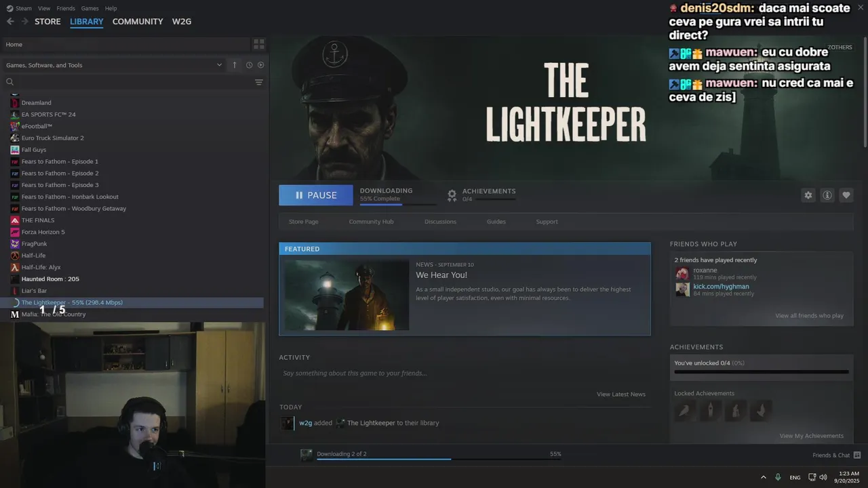Open the View menu
868x488 pixels.
click(44, 8)
